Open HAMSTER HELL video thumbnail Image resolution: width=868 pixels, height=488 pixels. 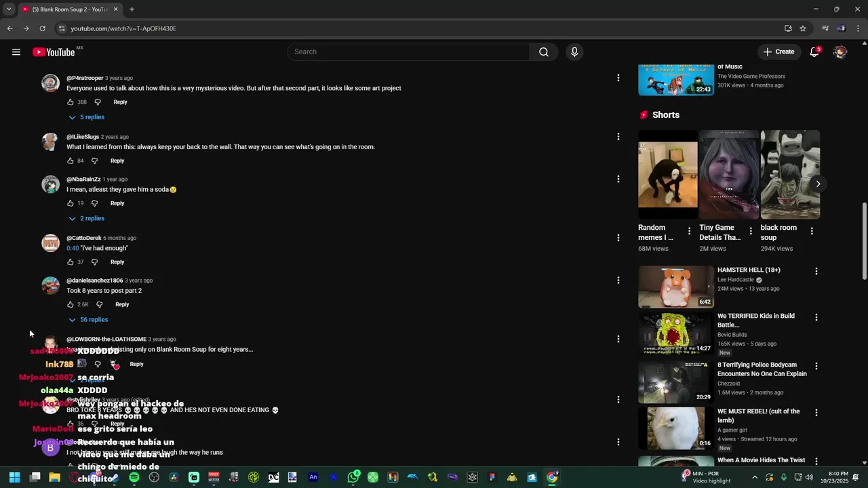click(676, 287)
